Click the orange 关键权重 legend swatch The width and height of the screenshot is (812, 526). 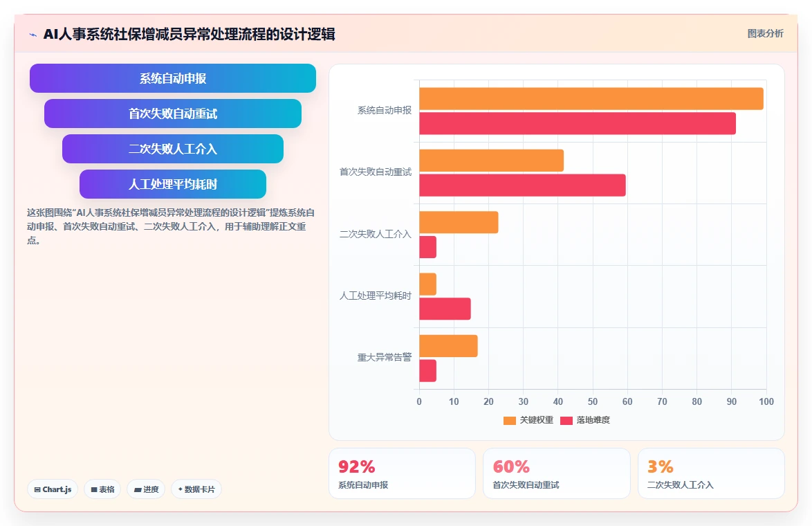click(510, 420)
